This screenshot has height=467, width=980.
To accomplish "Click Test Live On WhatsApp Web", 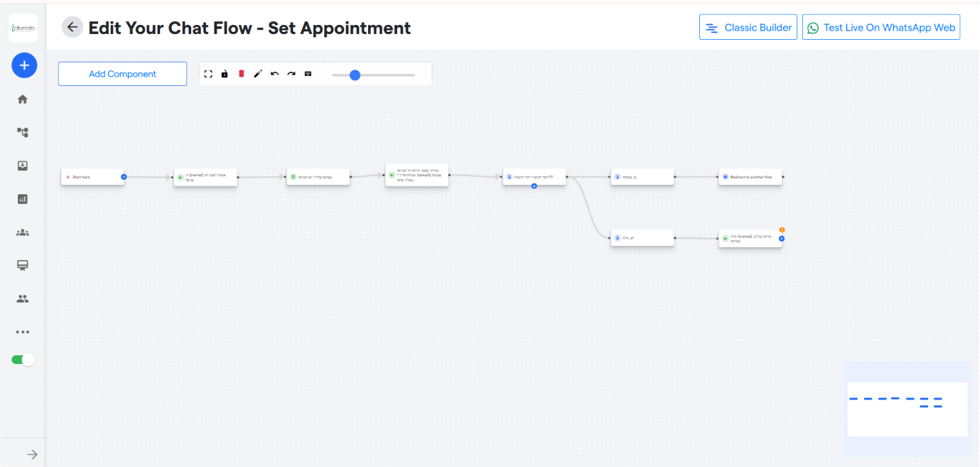I will [x=881, y=28].
